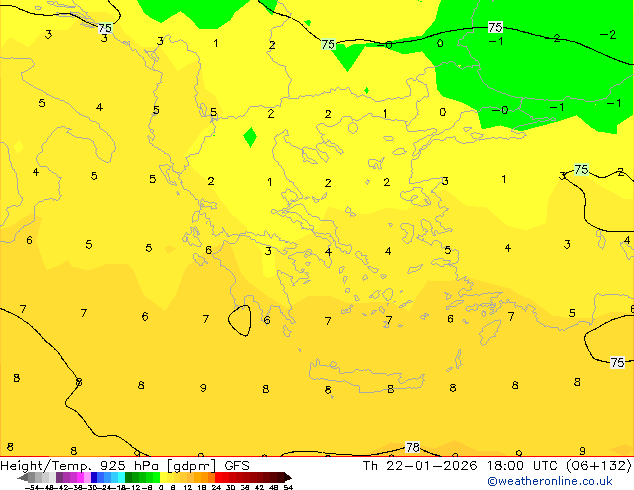Click the '54' label at the legend's right end
The height and width of the screenshot is (490, 634).
pyautogui.click(x=288, y=488)
